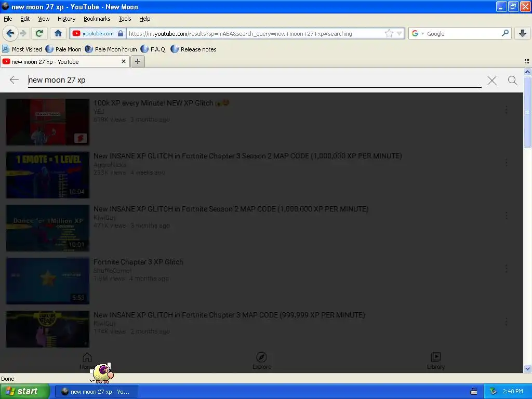Click title '100k XP every Minute! NEW XP Glitch'

[x=161, y=103]
